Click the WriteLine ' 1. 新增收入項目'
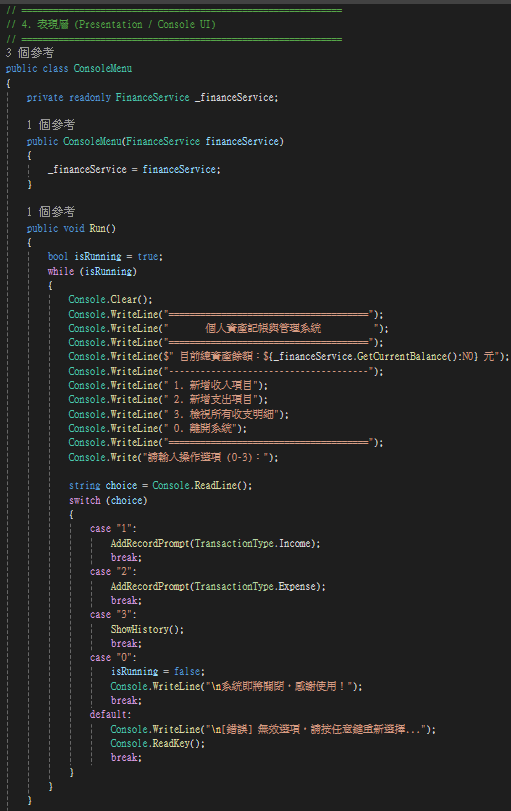The width and height of the screenshot is (511, 811). click(x=168, y=385)
